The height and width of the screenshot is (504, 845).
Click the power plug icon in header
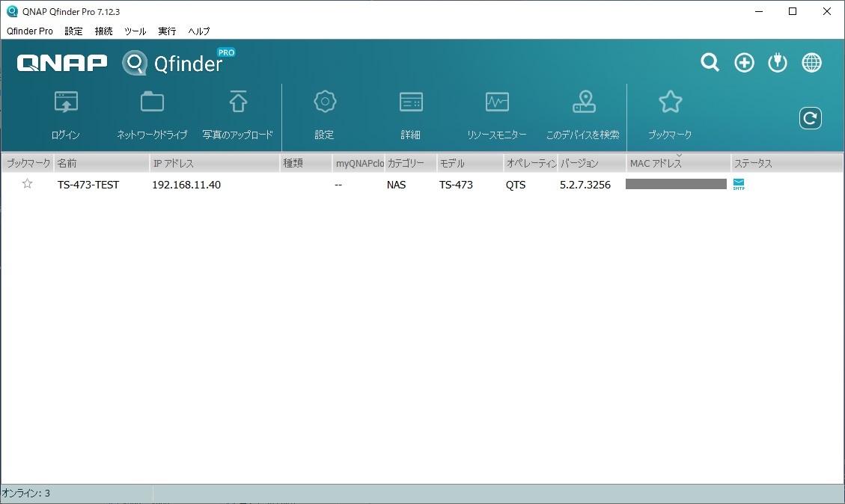[x=777, y=63]
